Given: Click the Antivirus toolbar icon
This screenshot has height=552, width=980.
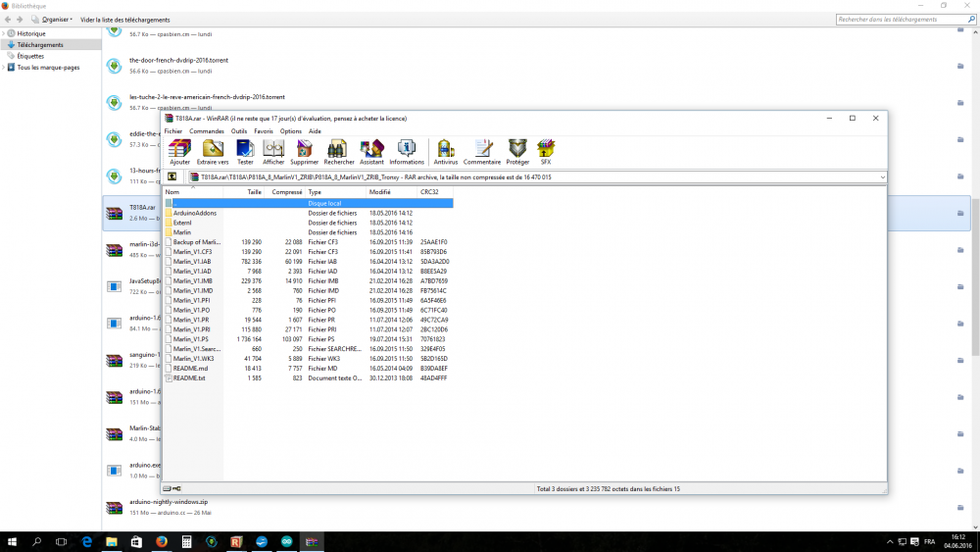Looking at the screenshot, I should click(x=446, y=152).
